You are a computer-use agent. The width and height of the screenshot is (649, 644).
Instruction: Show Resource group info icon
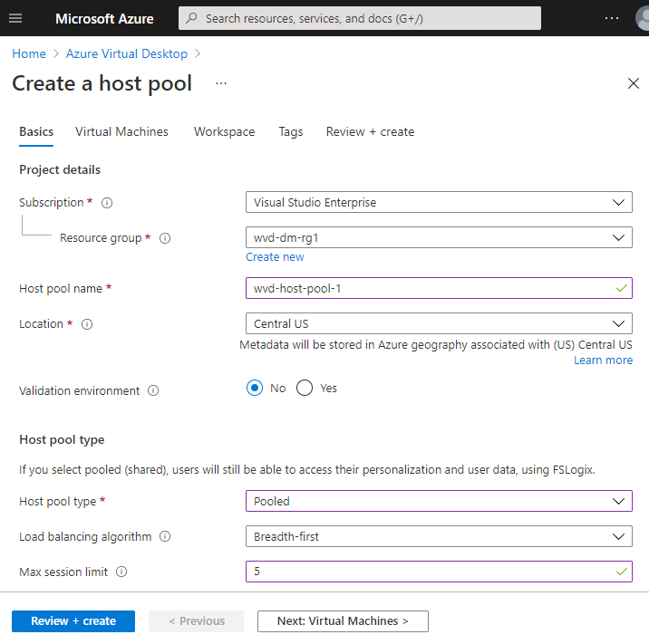click(x=165, y=238)
